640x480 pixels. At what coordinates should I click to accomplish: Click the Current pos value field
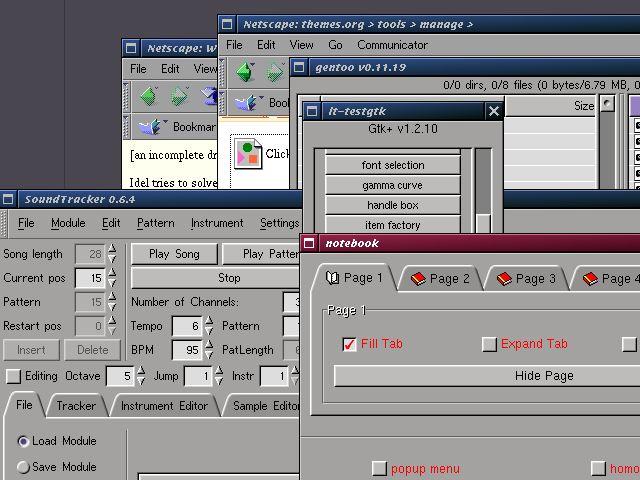coord(90,278)
